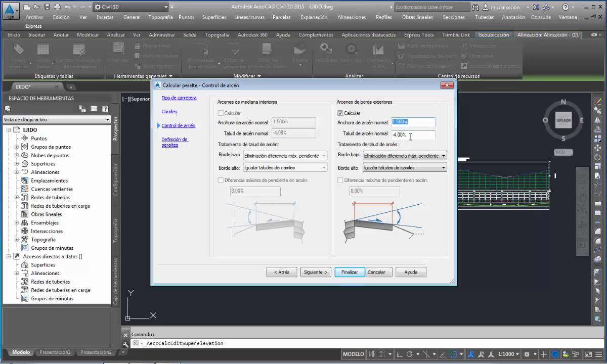Click the status bar grid display icon
This screenshot has width=607, height=364.
click(373, 354)
